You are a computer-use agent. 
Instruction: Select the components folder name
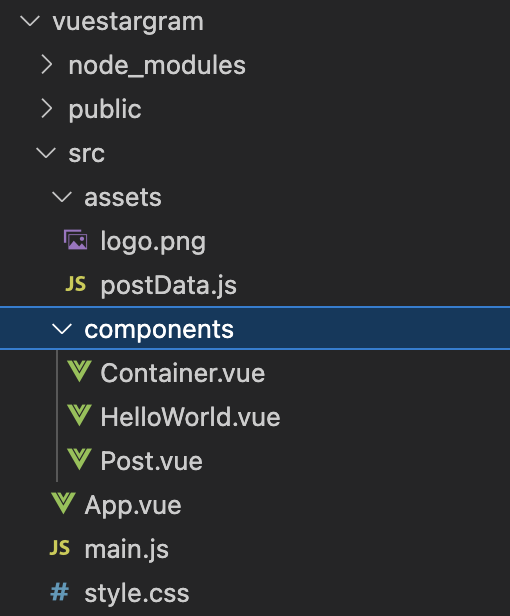point(159,329)
